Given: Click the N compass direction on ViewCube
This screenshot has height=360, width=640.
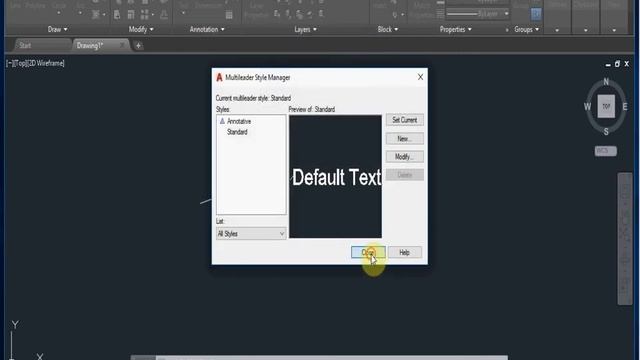Looking at the screenshot, I should (x=606, y=82).
